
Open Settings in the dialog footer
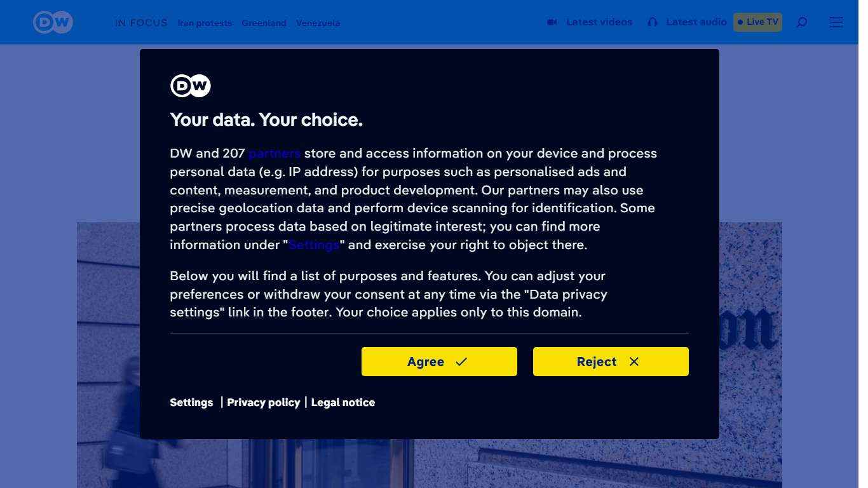click(x=191, y=402)
